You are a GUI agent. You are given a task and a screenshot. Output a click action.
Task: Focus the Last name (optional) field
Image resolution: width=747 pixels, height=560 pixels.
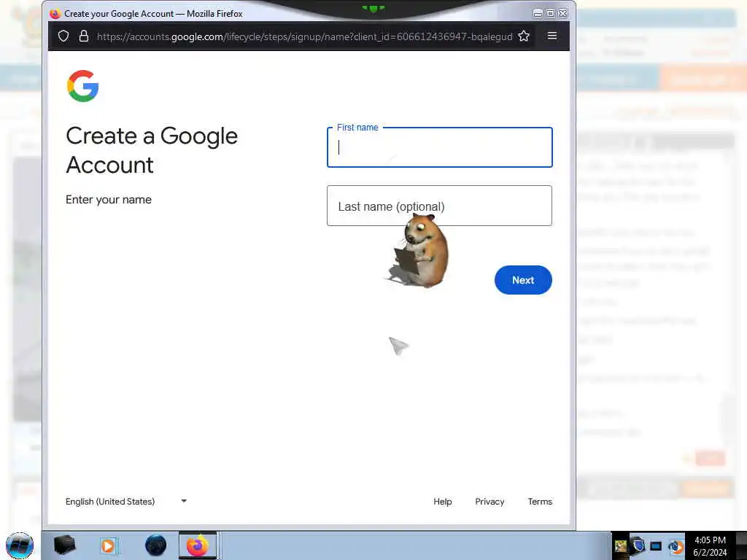[440, 206]
